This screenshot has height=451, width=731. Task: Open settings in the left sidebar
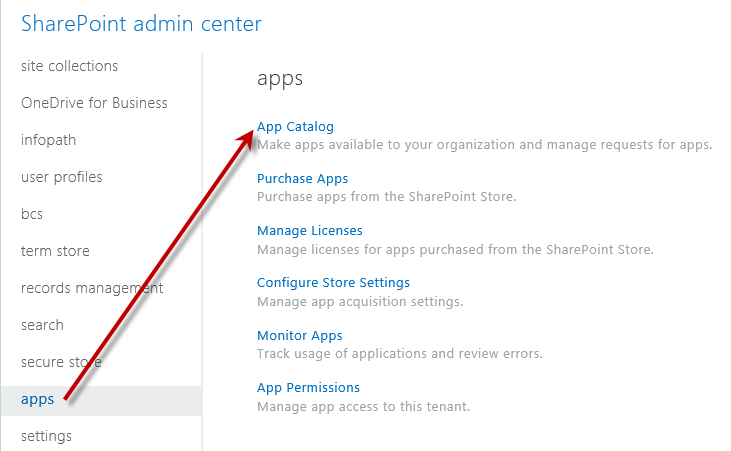tap(46, 437)
